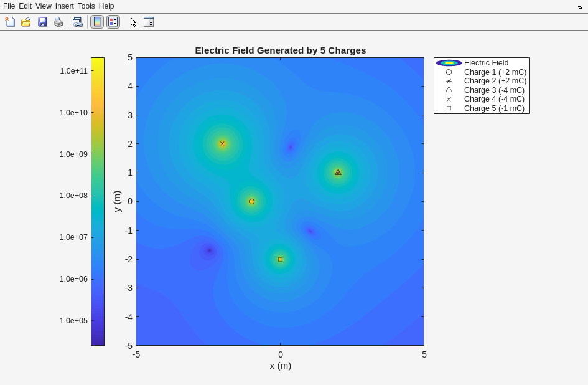This screenshot has width=588, height=385.
Task: Open the Property Inspector icon
Action: tap(149, 22)
